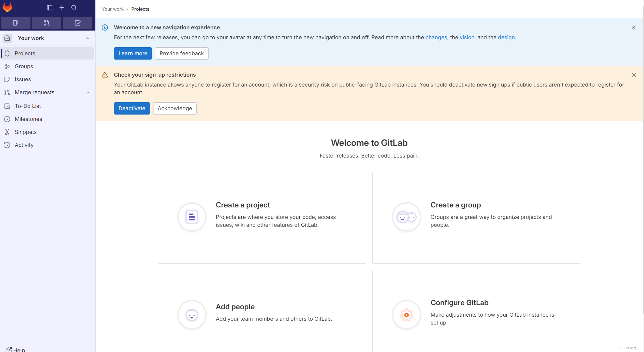This screenshot has width=644, height=352.
Task: Select Groups in the sidebar
Action: click(24, 66)
